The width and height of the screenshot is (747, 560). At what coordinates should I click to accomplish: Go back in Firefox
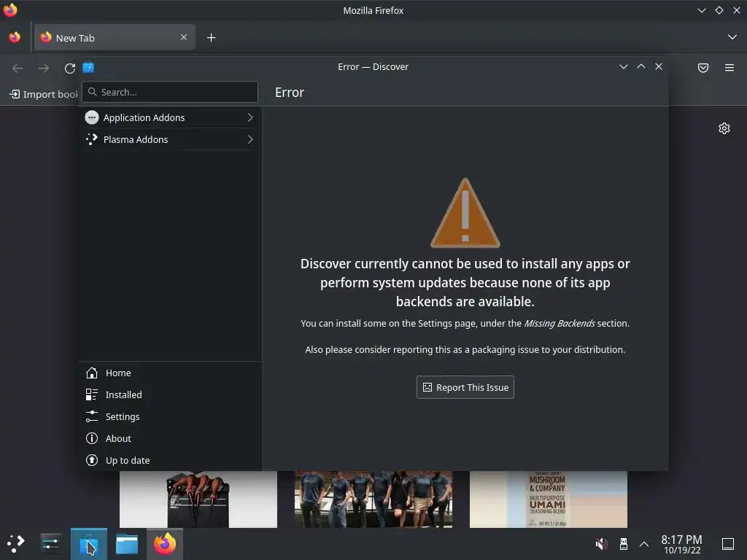click(x=18, y=68)
